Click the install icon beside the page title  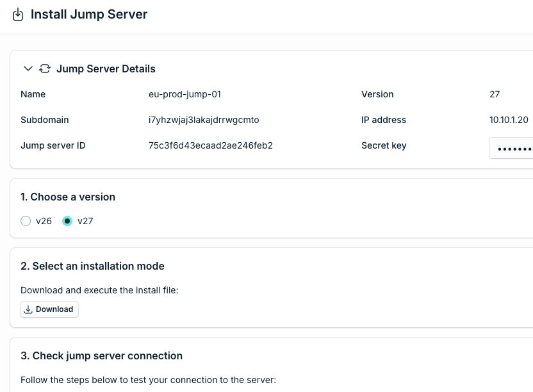point(18,15)
